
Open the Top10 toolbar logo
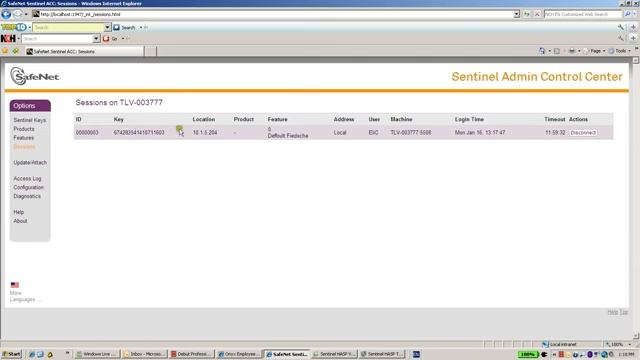coord(14,27)
